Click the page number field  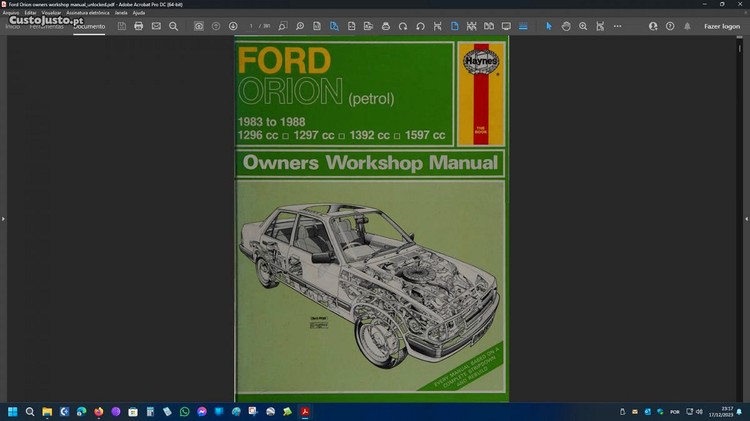coord(253,26)
